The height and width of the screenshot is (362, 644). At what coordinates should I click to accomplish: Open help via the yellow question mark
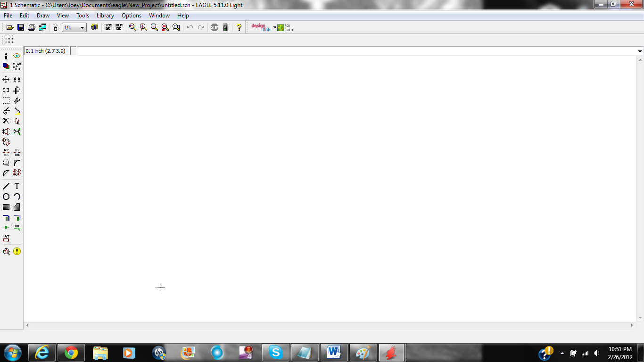coord(239,27)
